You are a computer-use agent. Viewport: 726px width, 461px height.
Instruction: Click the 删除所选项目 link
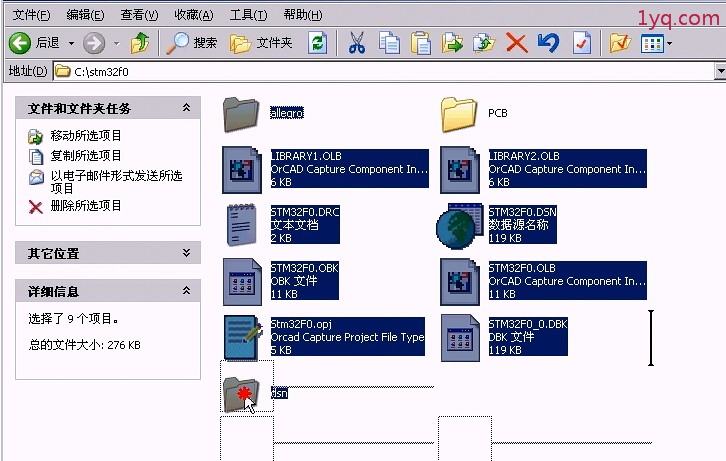coord(86,206)
